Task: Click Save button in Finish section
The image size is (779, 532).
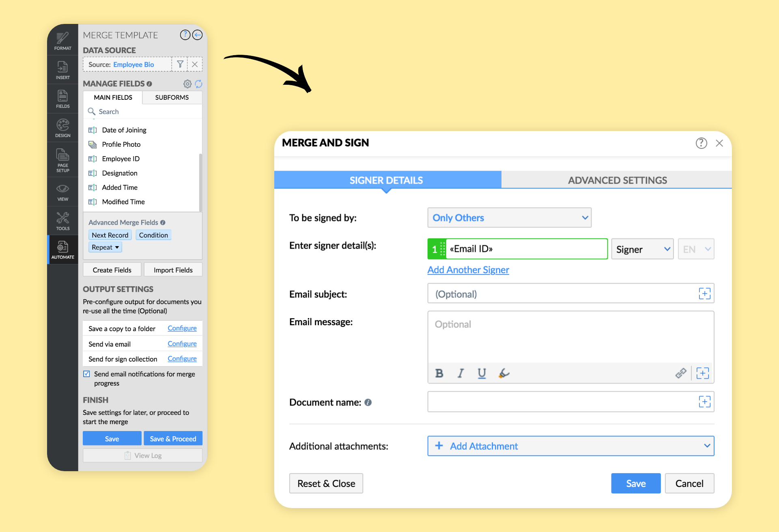Action: 112,439
